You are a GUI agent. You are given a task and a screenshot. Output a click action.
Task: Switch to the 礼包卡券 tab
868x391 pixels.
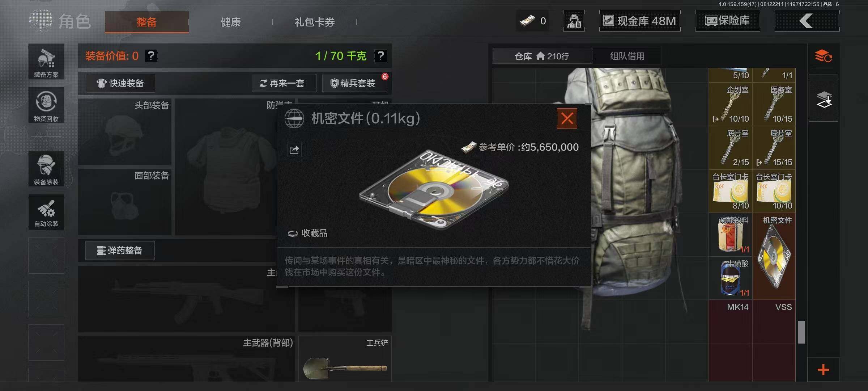coord(314,22)
